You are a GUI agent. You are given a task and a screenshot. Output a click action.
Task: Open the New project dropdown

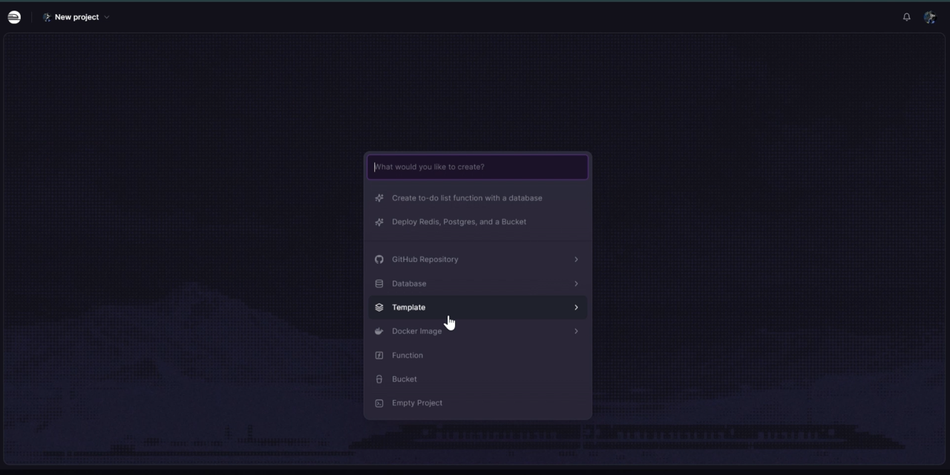pos(76,17)
